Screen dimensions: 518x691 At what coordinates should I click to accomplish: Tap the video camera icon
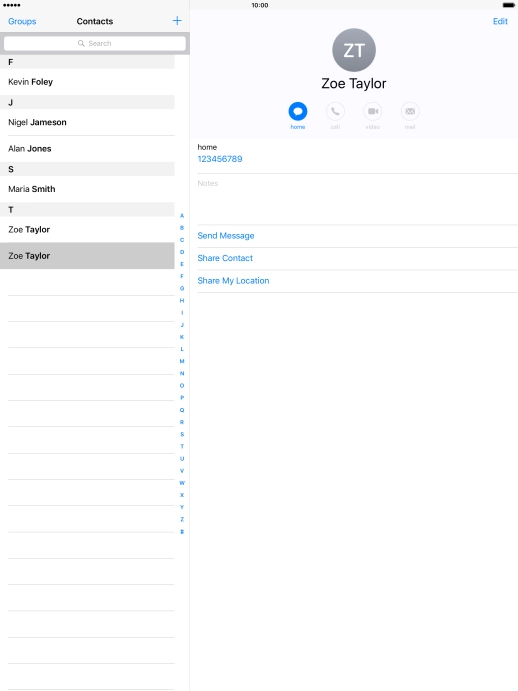373,111
